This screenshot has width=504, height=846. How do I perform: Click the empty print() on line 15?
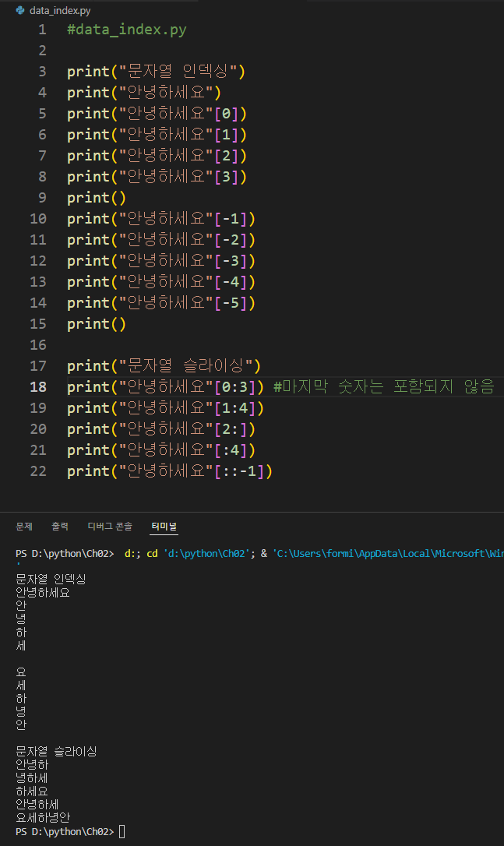coord(97,324)
